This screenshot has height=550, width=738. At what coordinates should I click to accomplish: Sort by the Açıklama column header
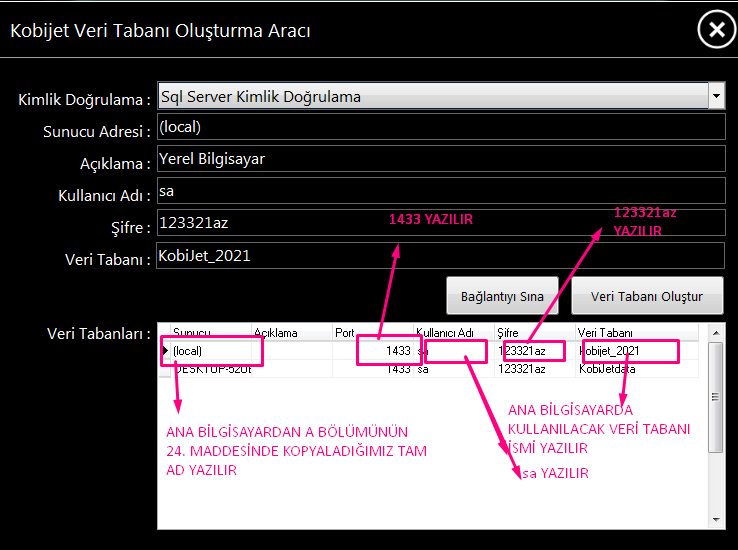click(x=292, y=332)
